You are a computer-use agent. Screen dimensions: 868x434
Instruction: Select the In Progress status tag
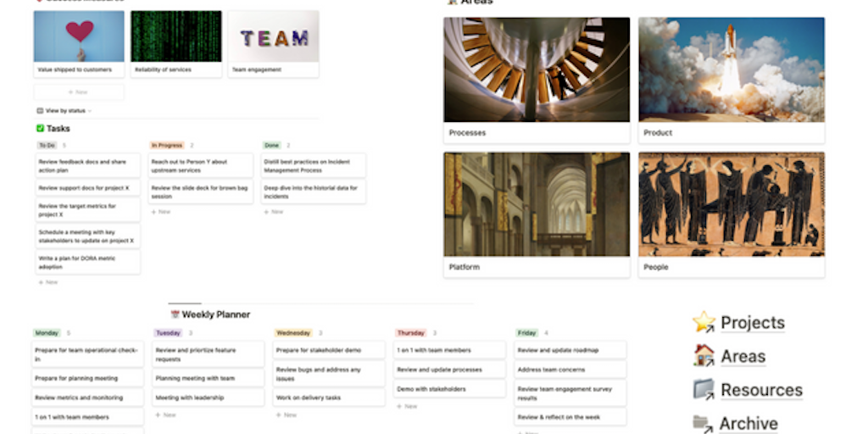pos(167,145)
